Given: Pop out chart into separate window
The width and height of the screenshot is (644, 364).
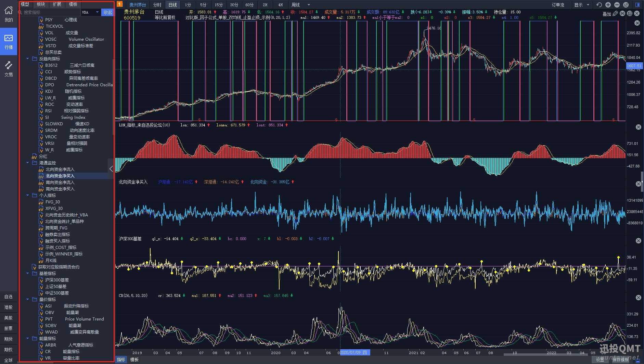Looking at the screenshot, I should click(x=626, y=5).
